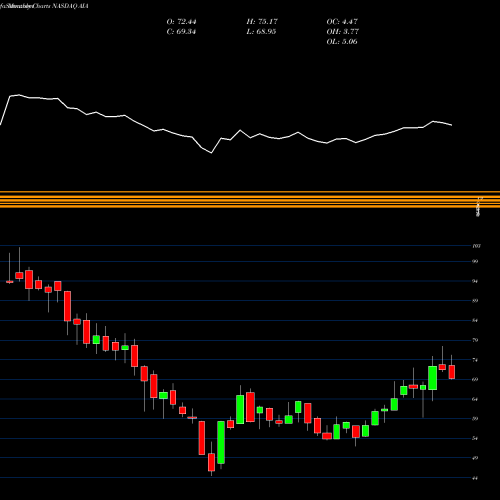The height and width of the screenshot is (500, 500).
Task: Click the 'OL: 5.06' value
Action: coord(342,42)
